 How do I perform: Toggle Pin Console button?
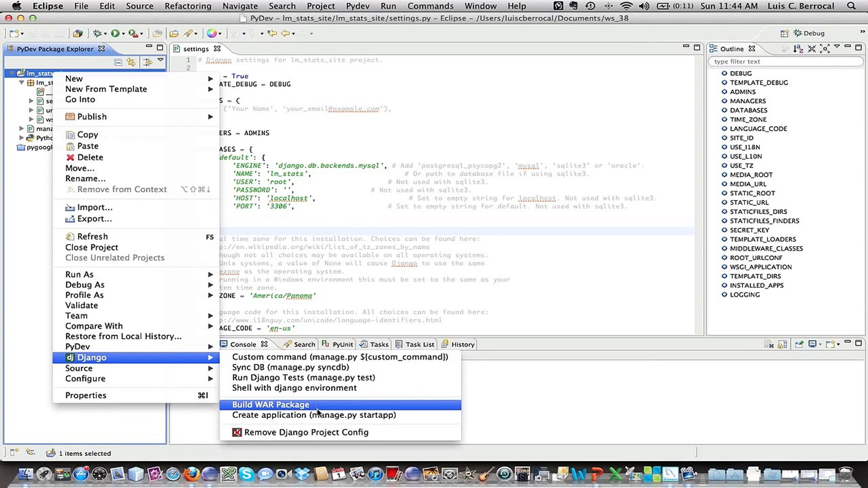click(799, 344)
